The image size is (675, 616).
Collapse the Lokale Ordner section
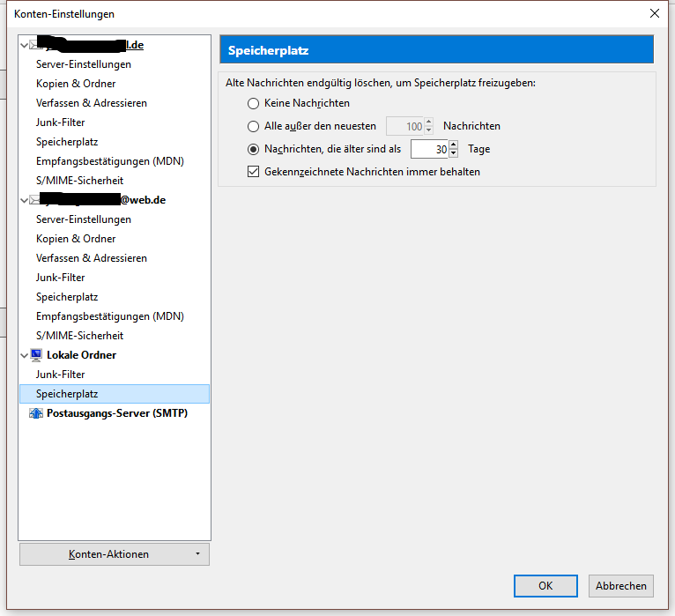click(x=25, y=355)
